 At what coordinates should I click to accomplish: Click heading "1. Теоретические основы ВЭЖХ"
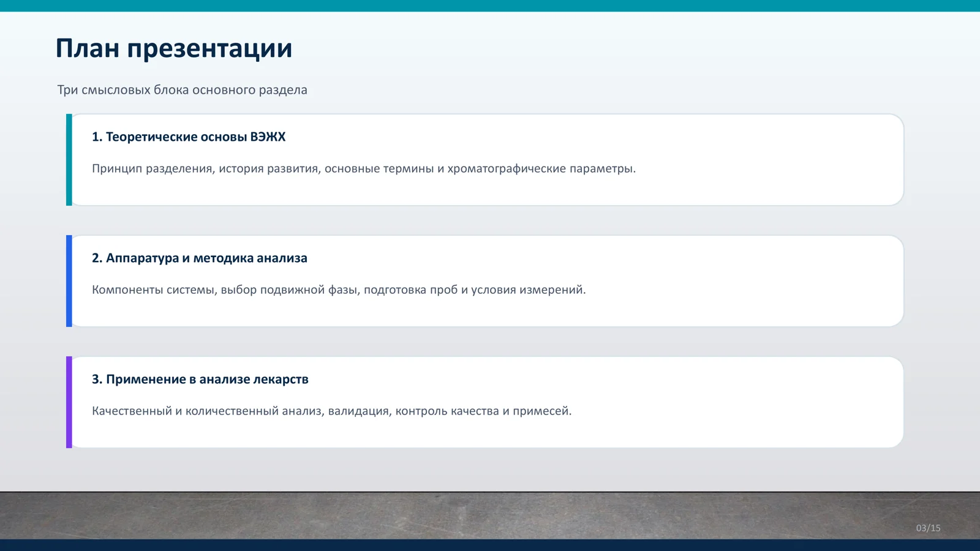pos(189,137)
